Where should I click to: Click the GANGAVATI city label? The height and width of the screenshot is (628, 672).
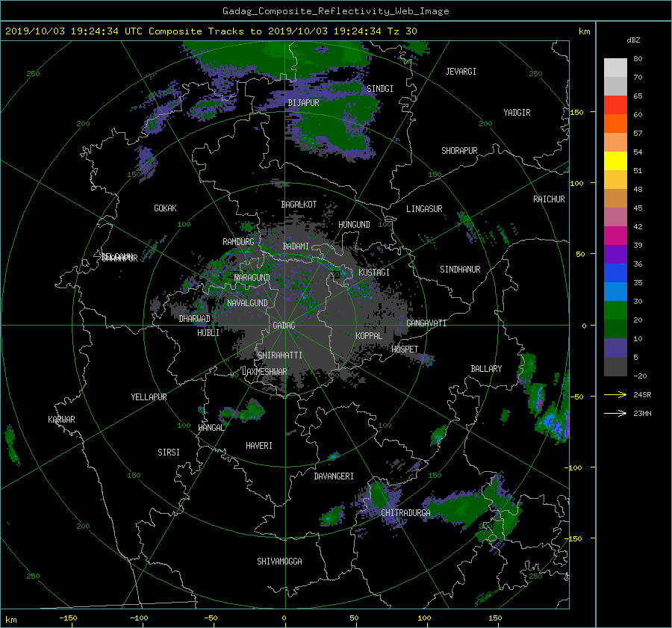click(x=426, y=323)
